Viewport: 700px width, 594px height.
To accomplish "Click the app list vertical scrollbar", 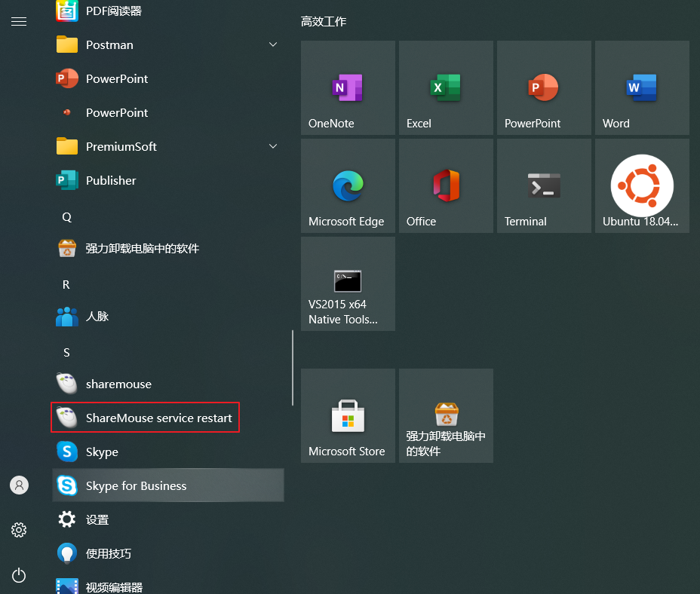I will point(293,368).
